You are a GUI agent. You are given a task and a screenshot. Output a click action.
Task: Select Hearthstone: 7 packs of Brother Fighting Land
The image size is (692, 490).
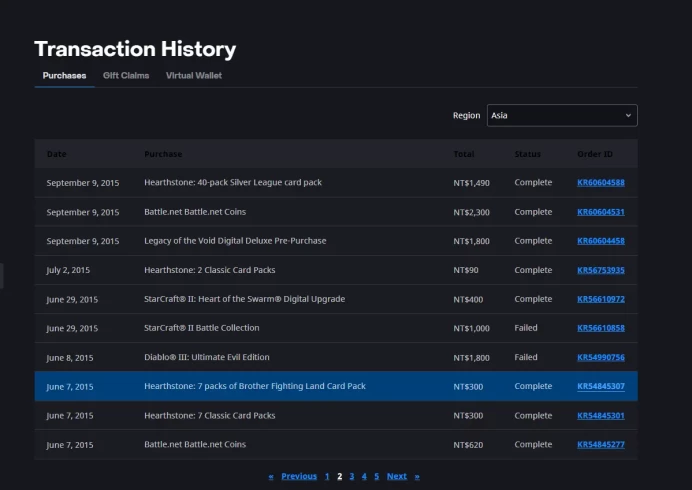coord(255,386)
